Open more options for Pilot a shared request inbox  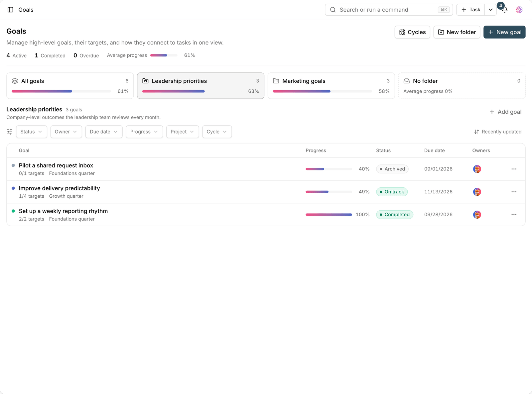(x=514, y=169)
